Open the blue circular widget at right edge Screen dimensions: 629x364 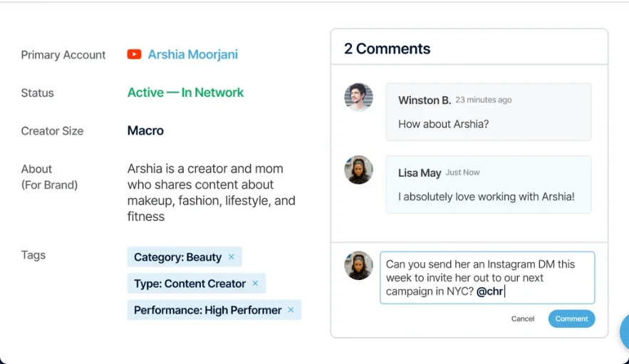625,331
